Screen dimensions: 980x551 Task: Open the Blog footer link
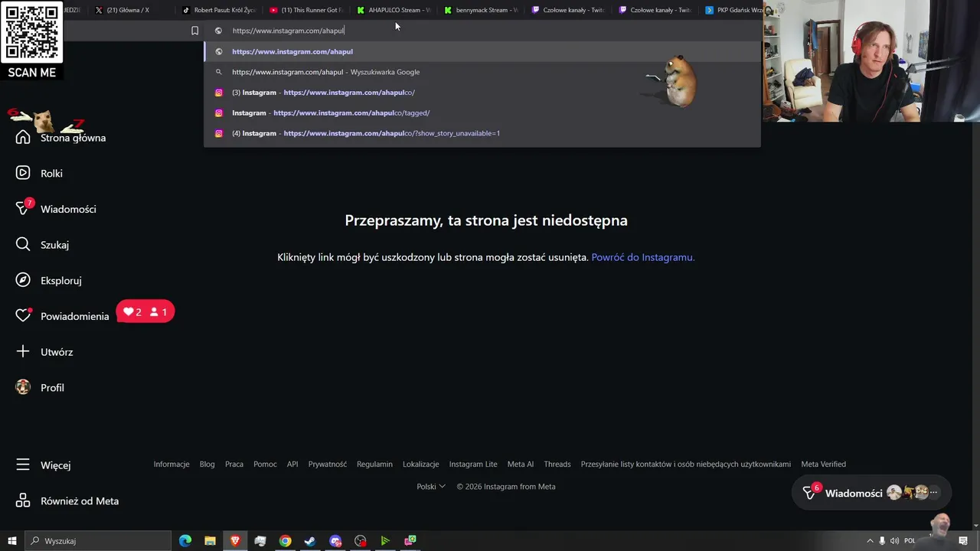[207, 465]
